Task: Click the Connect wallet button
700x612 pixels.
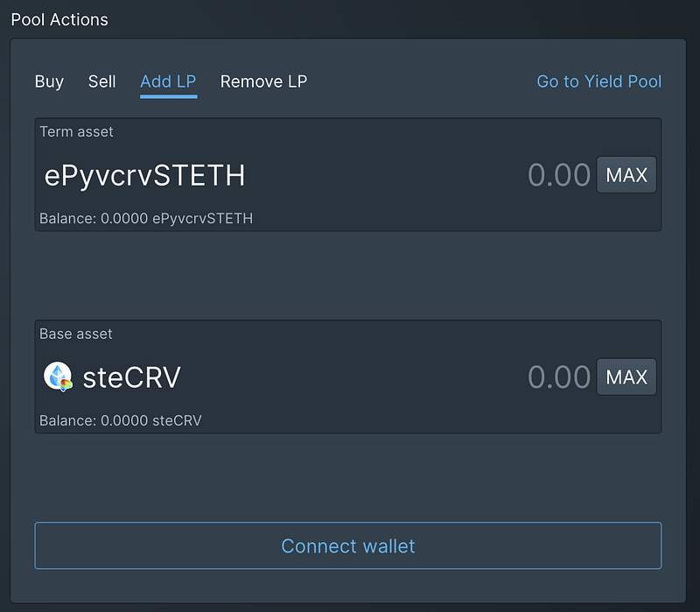Action: click(348, 545)
